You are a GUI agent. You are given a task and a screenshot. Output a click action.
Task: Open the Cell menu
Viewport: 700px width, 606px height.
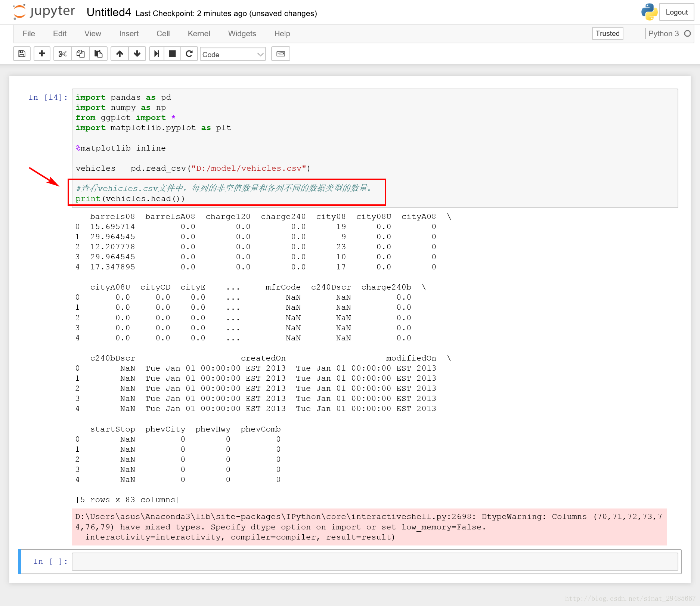163,34
